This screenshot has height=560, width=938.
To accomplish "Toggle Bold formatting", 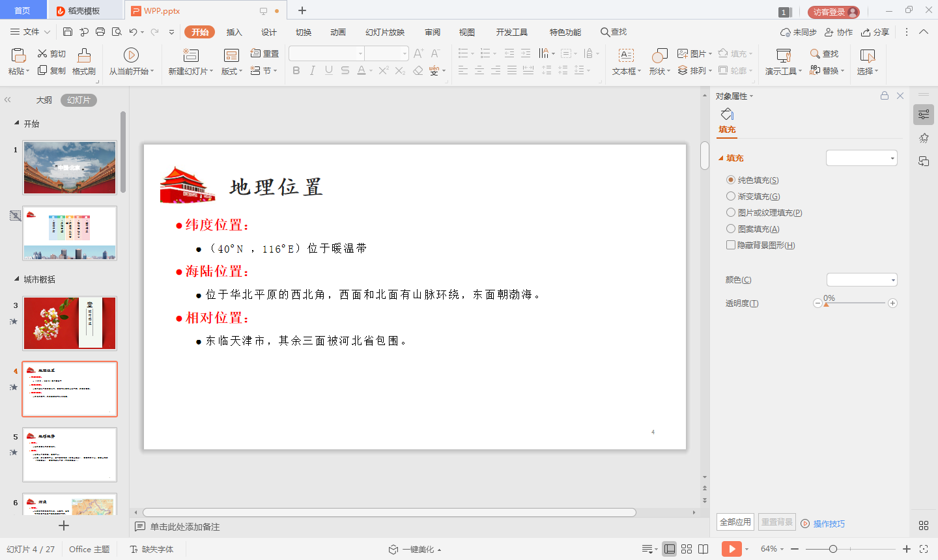I will pyautogui.click(x=296, y=70).
